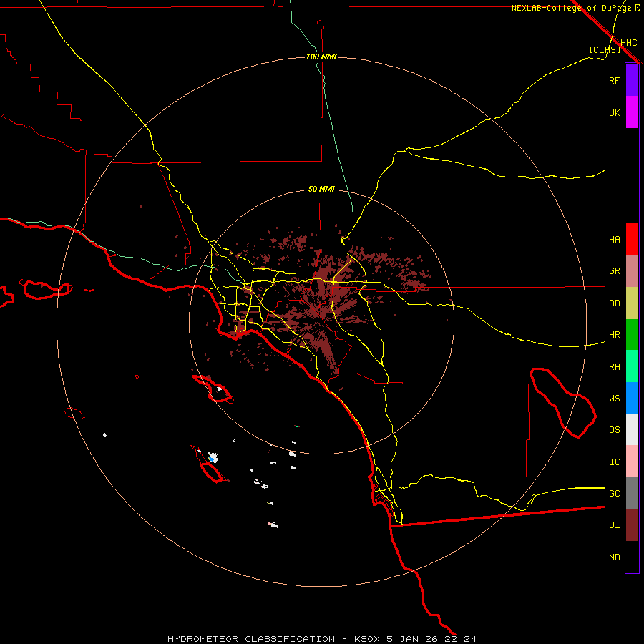
Task: Click the UK magenta legend swatch
Action: 632,112
